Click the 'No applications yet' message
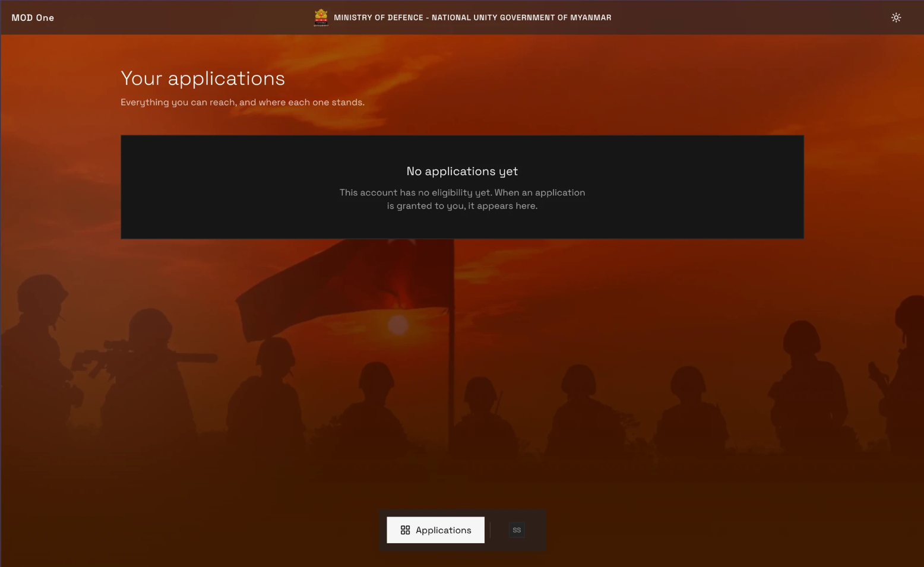 (x=462, y=172)
